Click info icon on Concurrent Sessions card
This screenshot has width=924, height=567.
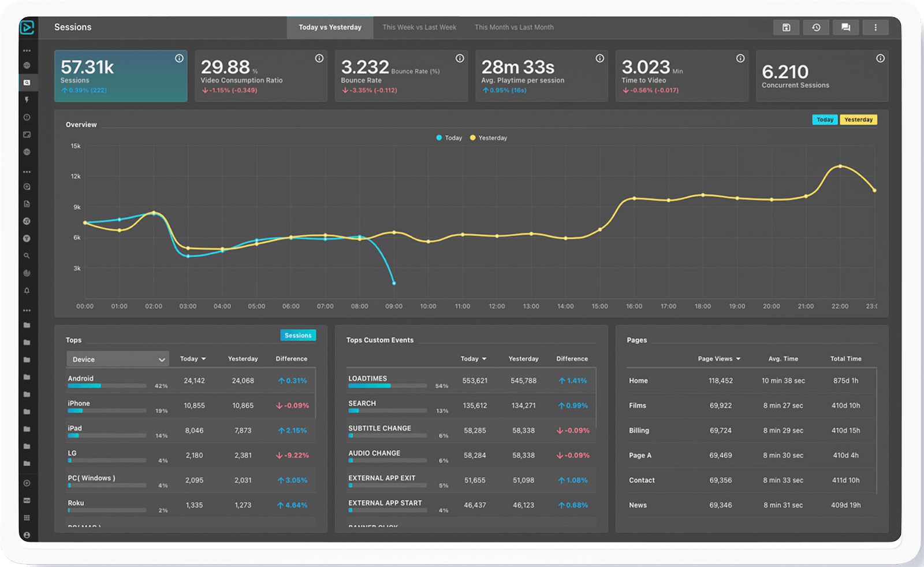point(880,58)
